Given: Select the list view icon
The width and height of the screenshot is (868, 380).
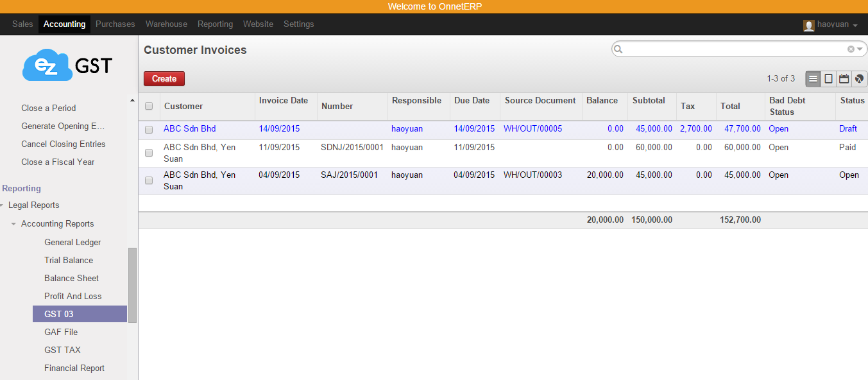Looking at the screenshot, I should 813,78.
